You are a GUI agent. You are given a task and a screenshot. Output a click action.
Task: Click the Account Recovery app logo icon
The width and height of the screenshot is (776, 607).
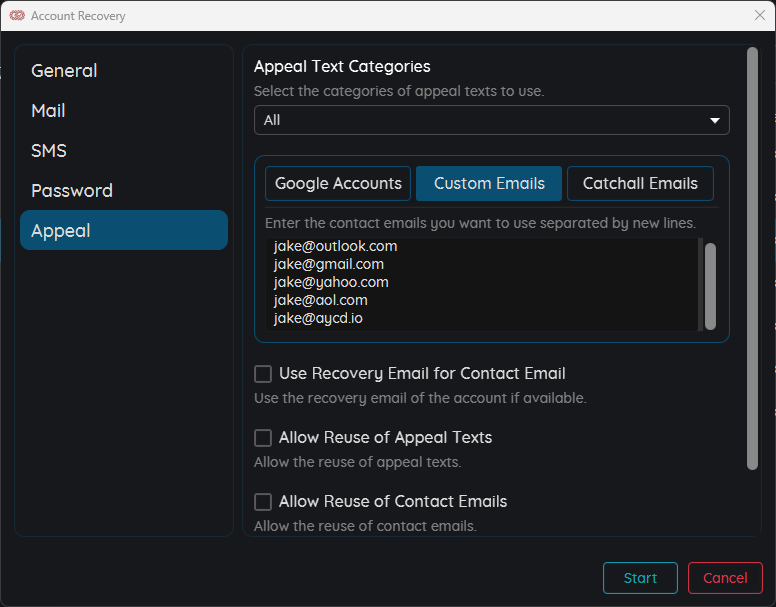17,15
